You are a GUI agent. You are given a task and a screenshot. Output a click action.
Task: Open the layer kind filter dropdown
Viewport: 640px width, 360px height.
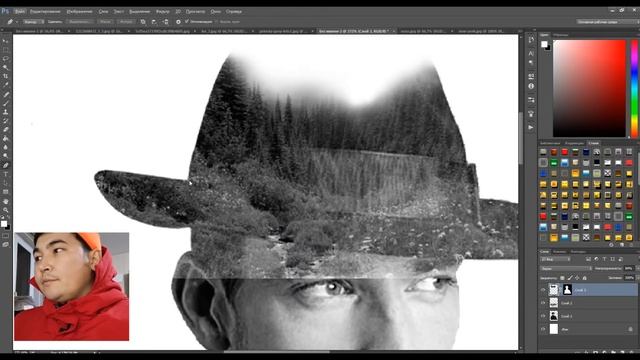[x=555, y=259]
